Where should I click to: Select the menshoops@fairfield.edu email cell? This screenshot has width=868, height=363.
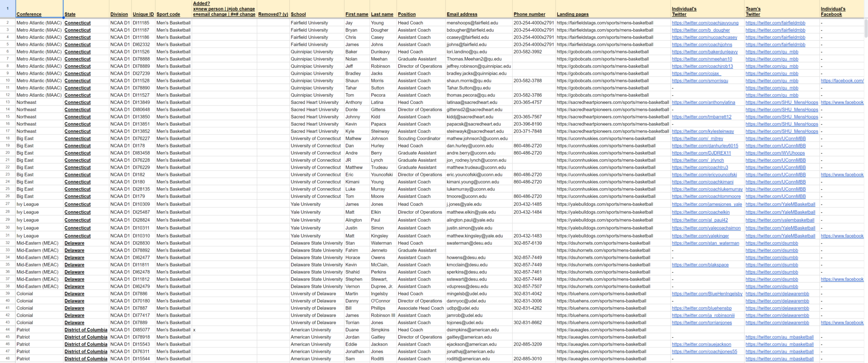coord(479,23)
